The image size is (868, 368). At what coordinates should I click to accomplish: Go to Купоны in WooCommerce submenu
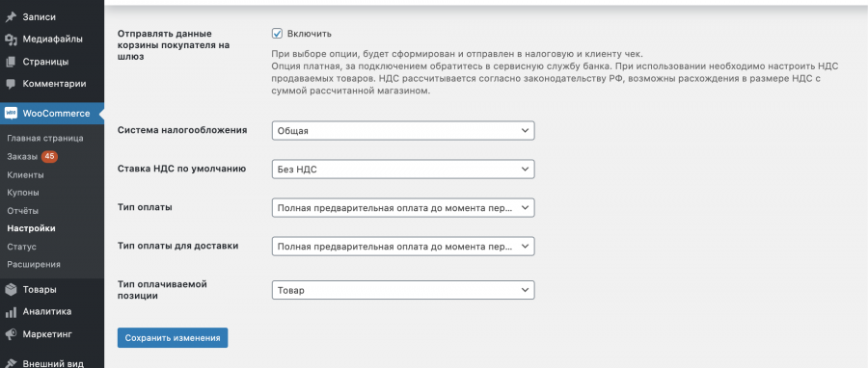pyautogui.click(x=23, y=193)
